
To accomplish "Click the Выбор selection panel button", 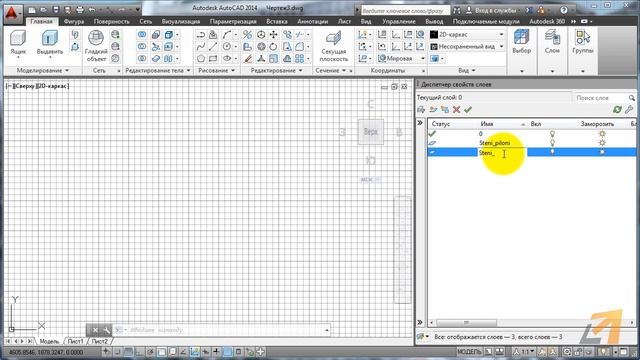I will click(522, 42).
